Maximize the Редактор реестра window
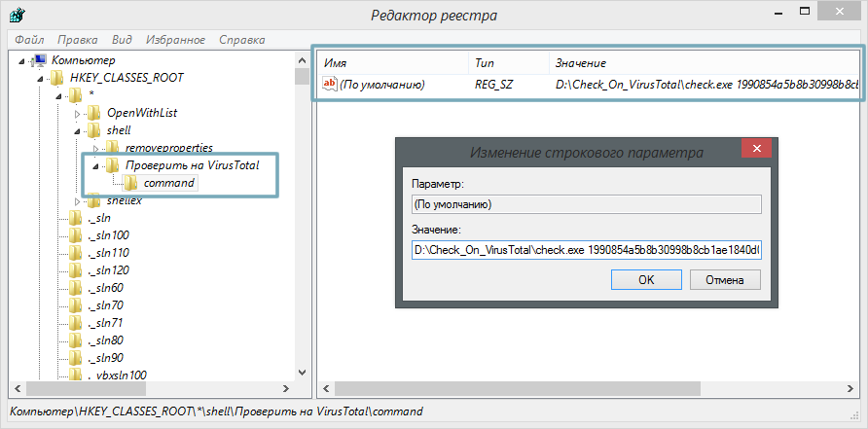Screen dimensions: 868x429 coord(806,10)
